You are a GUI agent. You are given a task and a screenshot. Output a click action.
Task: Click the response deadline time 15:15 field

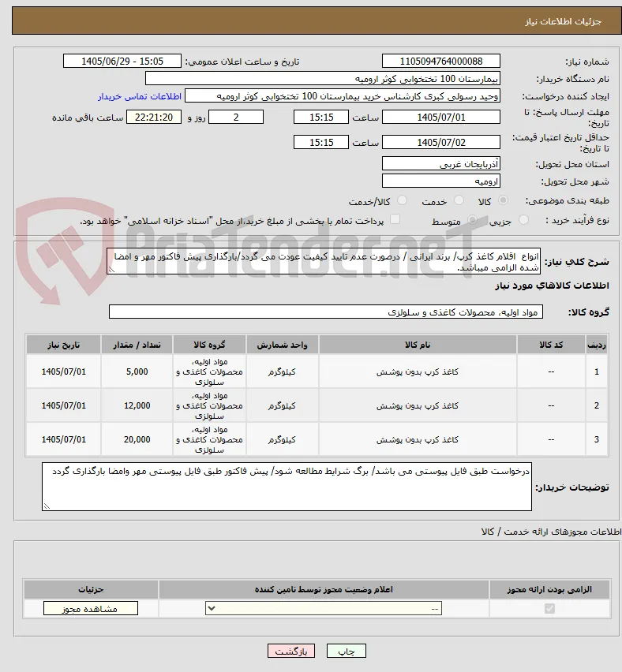pos(321,117)
